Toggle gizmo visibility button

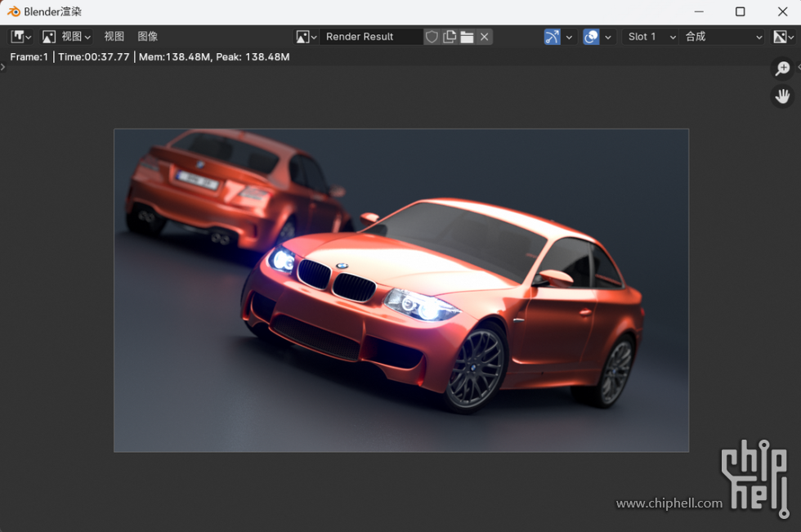pos(553,37)
